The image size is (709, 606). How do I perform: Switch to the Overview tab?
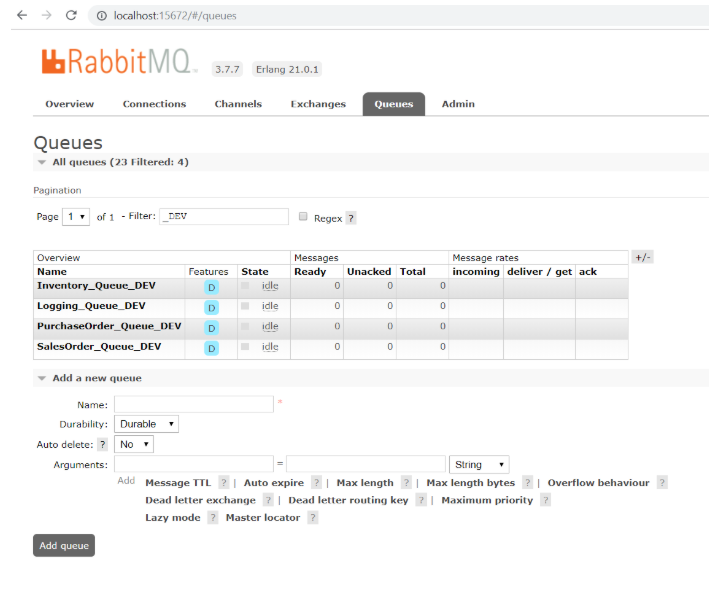[70, 104]
